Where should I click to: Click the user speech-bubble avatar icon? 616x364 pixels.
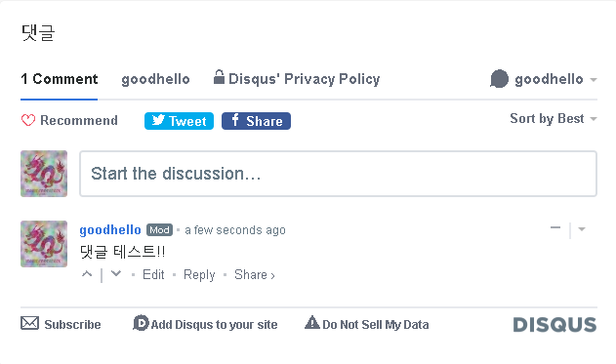click(x=499, y=78)
